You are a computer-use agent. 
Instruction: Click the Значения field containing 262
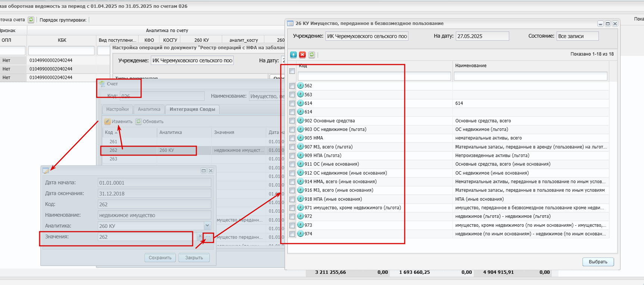(x=147, y=237)
